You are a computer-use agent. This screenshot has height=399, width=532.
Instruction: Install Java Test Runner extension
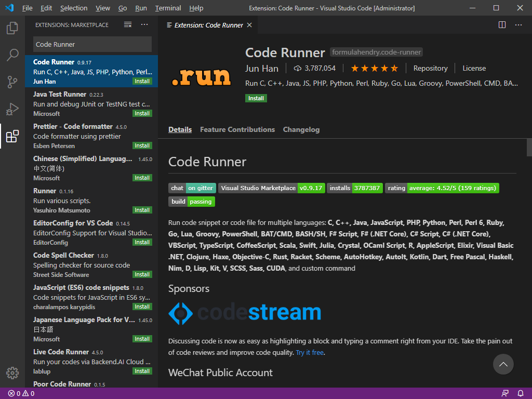point(142,113)
